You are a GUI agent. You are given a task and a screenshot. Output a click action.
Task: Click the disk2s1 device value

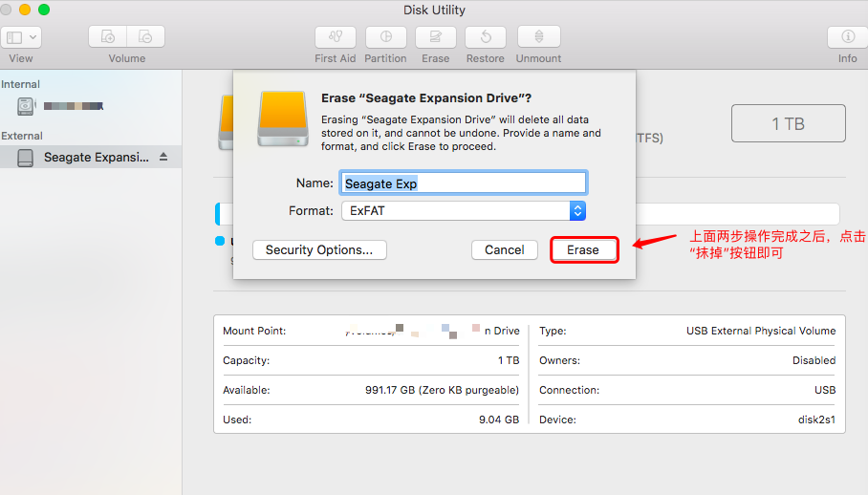coord(816,420)
